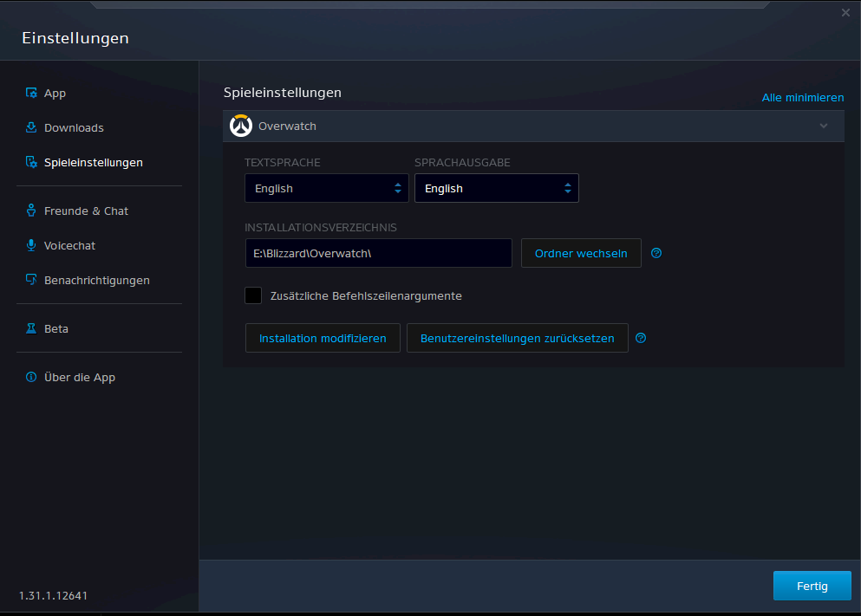This screenshot has width=861, height=616.
Task: Click the Spieleinstellungen gear icon
Action: [31, 162]
